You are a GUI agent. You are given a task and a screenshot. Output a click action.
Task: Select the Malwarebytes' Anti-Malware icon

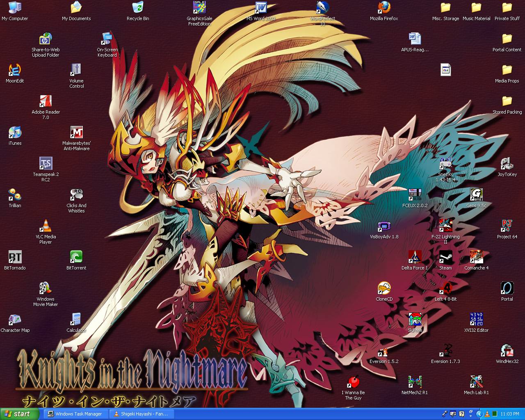76,133
